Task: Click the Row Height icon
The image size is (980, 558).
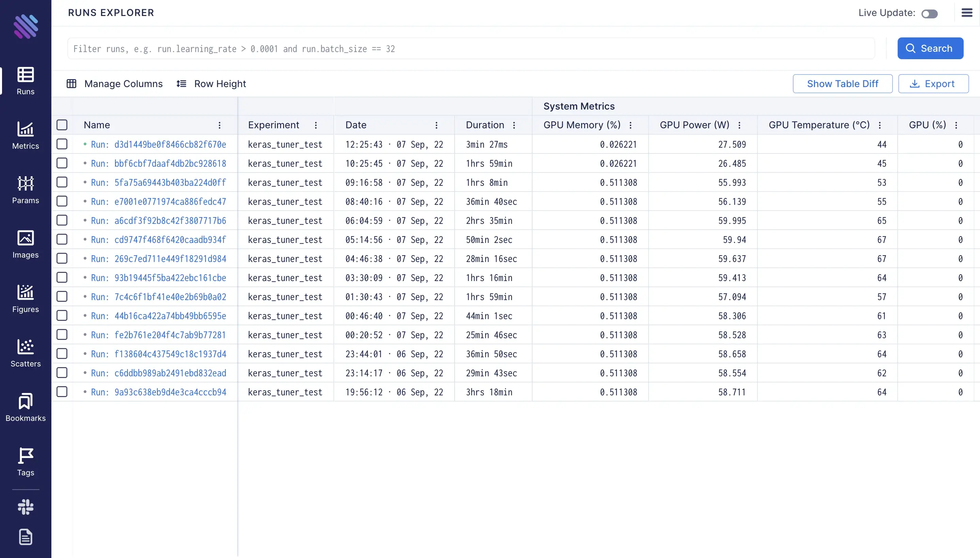Action: [181, 84]
